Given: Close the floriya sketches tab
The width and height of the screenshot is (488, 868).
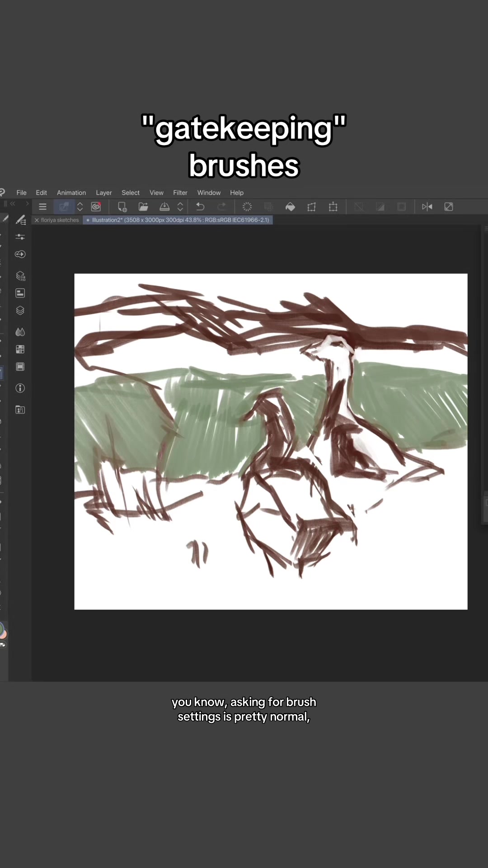Looking at the screenshot, I should pos(37,220).
